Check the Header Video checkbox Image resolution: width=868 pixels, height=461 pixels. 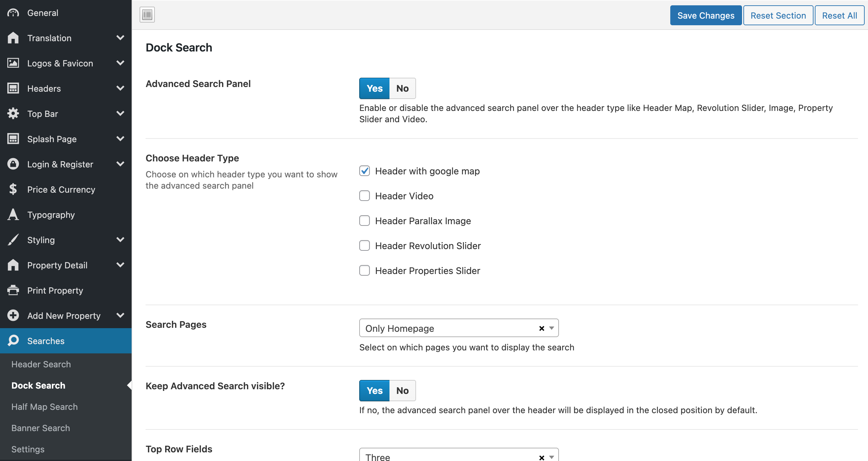(x=364, y=196)
